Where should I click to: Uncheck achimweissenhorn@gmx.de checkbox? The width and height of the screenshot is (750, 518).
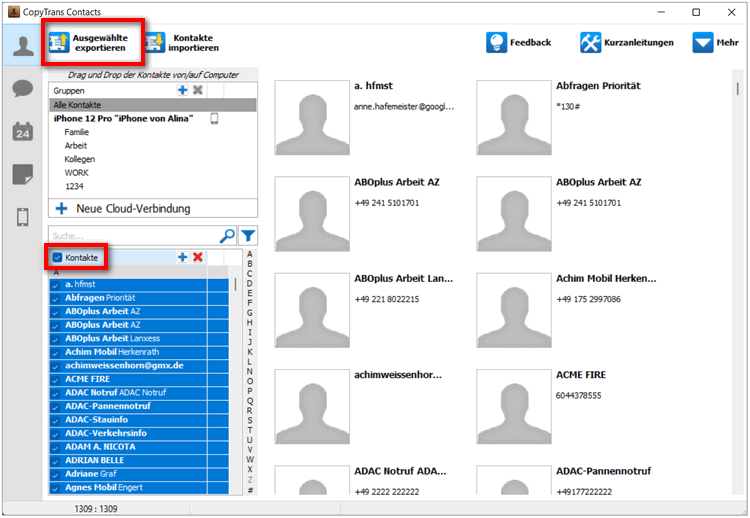click(x=55, y=366)
